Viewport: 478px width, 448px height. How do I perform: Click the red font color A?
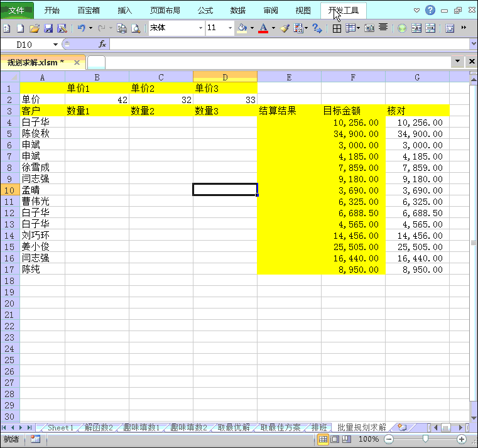[x=263, y=28]
